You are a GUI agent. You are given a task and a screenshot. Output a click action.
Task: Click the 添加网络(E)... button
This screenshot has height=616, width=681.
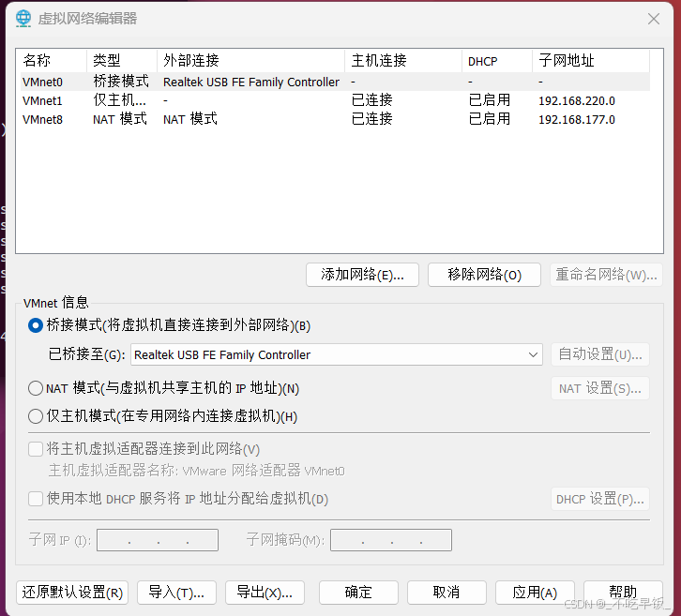(x=362, y=275)
